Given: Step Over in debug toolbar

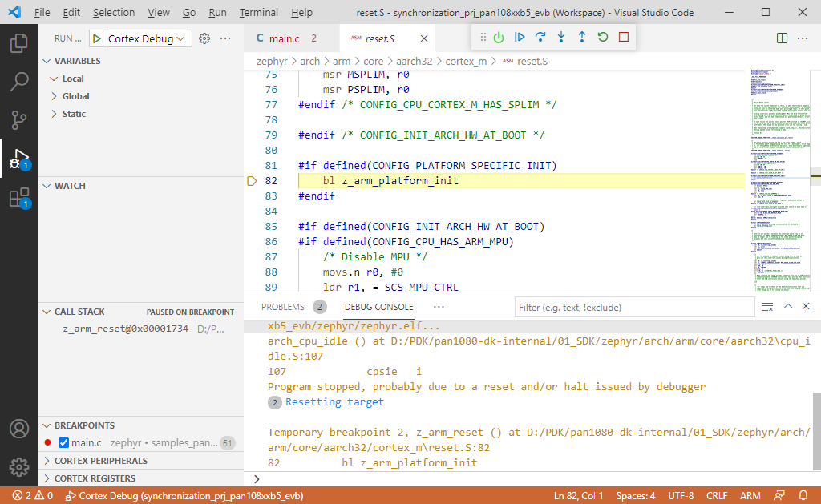Looking at the screenshot, I should coord(540,37).
